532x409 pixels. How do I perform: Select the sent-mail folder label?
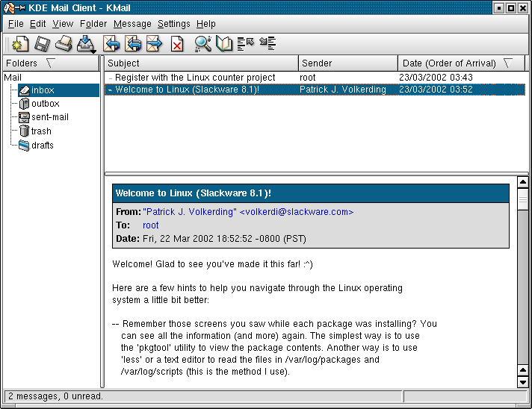coord(50,117)
